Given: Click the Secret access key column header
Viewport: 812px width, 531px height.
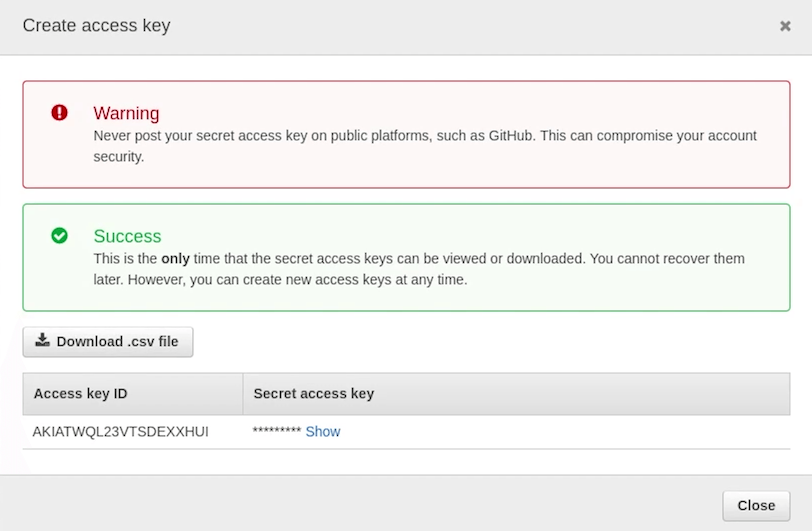Looking at the screenshot, I should [x=313, y=393].
